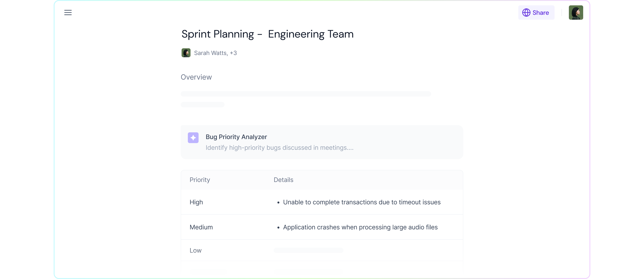Screen dimensions: 644x279
Task: Click the Overview loading placeholder line
Action: (x=305, y=94)
